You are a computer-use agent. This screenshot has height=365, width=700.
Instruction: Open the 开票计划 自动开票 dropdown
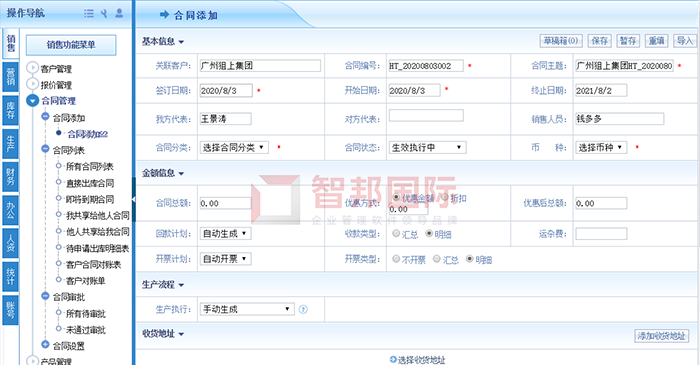(x=225, y=259)
